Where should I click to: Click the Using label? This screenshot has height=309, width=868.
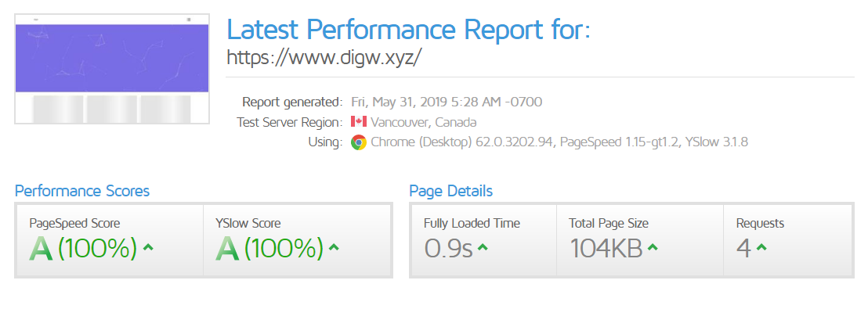(326, 142)
